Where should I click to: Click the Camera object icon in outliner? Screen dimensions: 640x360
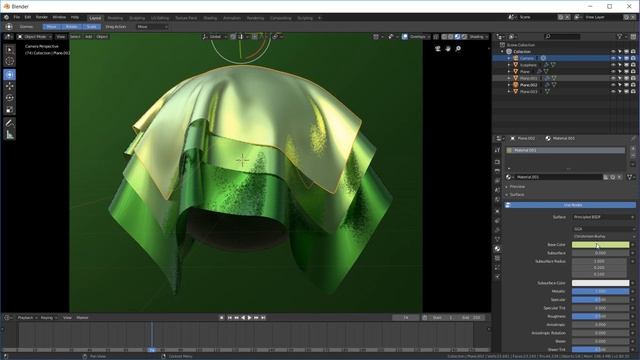[516, 58]
